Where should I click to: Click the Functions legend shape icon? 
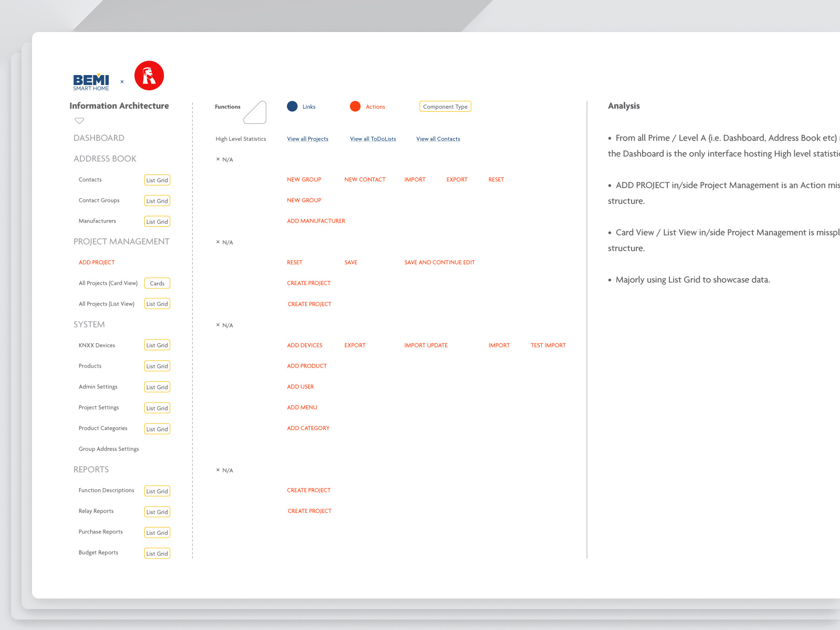click(255, 112)
